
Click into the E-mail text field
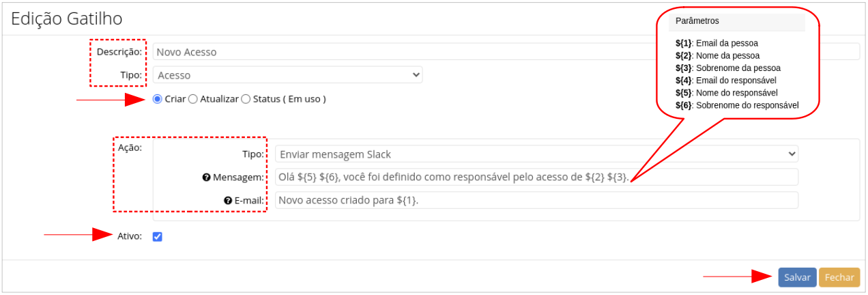[x=536, y=201]
